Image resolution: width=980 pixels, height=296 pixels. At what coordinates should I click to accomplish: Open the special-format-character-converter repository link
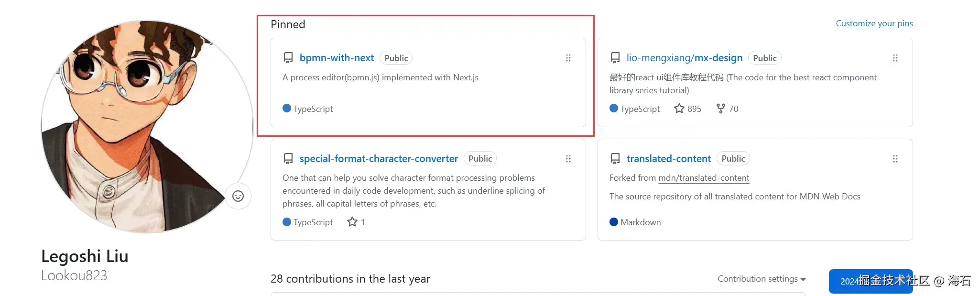pos(379,159)
